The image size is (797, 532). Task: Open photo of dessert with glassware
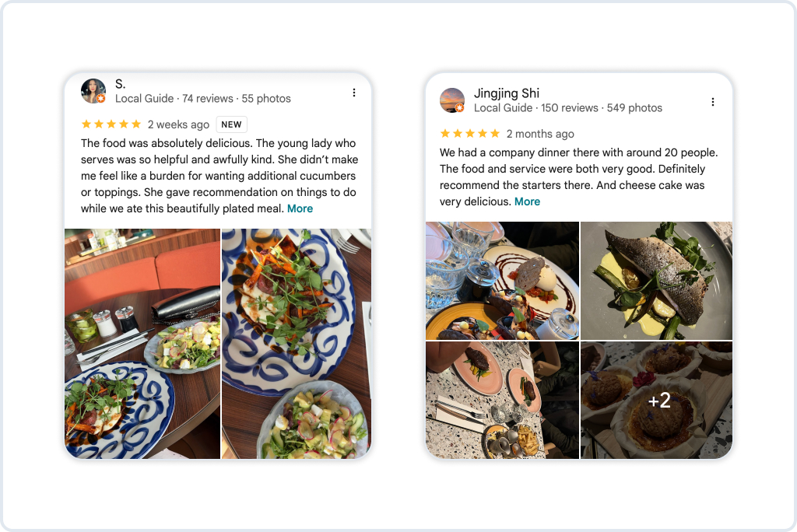[x=502, y=281]
